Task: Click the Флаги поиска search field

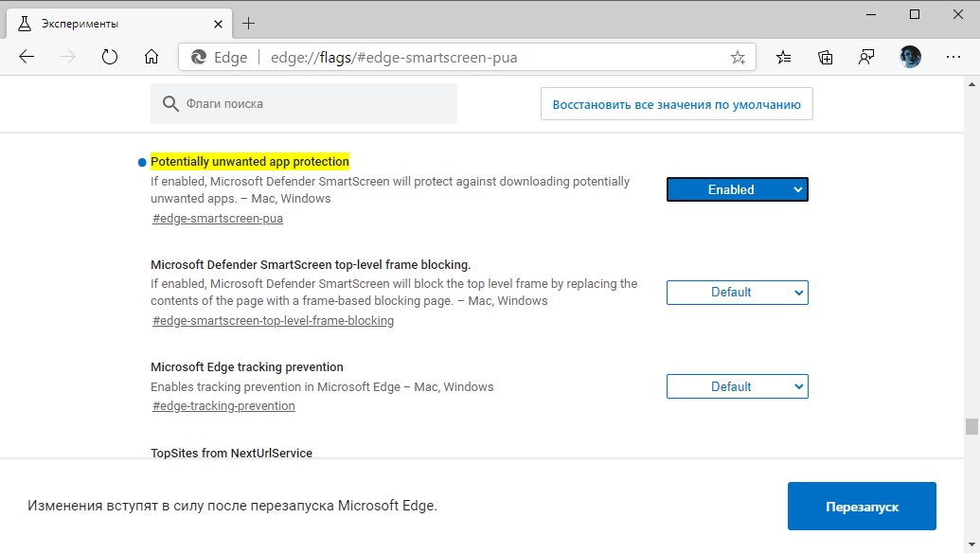Action: (303, 103)
